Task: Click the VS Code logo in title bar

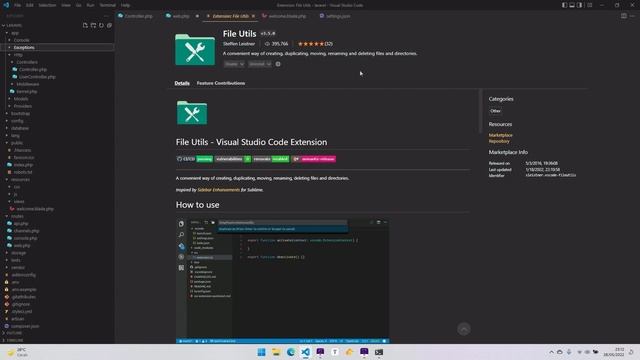Action: (x=6, y=5)
